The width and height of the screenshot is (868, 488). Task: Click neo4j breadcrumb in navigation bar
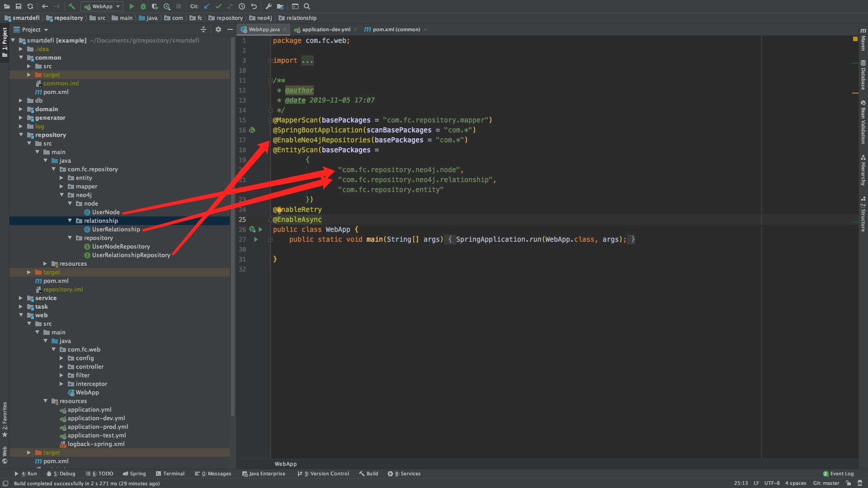click(261, 18)
